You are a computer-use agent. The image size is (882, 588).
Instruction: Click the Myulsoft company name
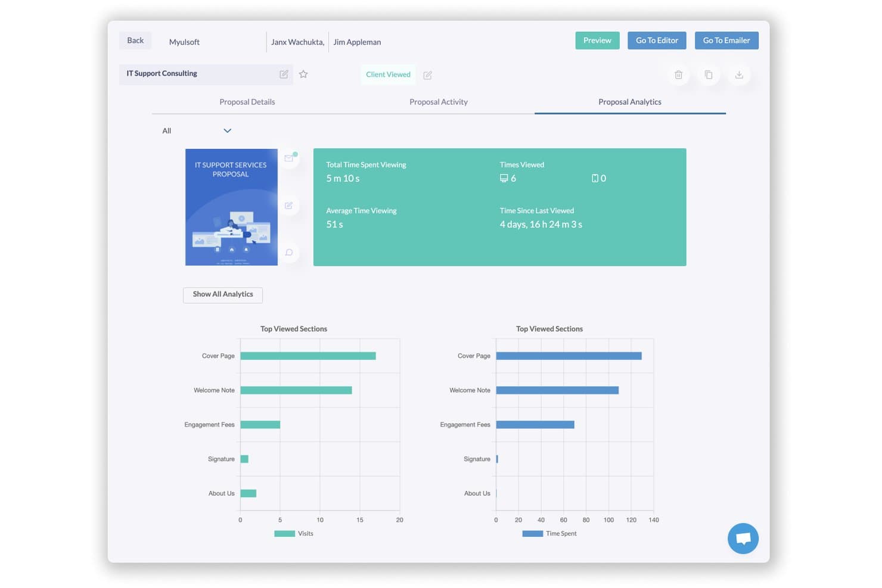coord(184,42)
